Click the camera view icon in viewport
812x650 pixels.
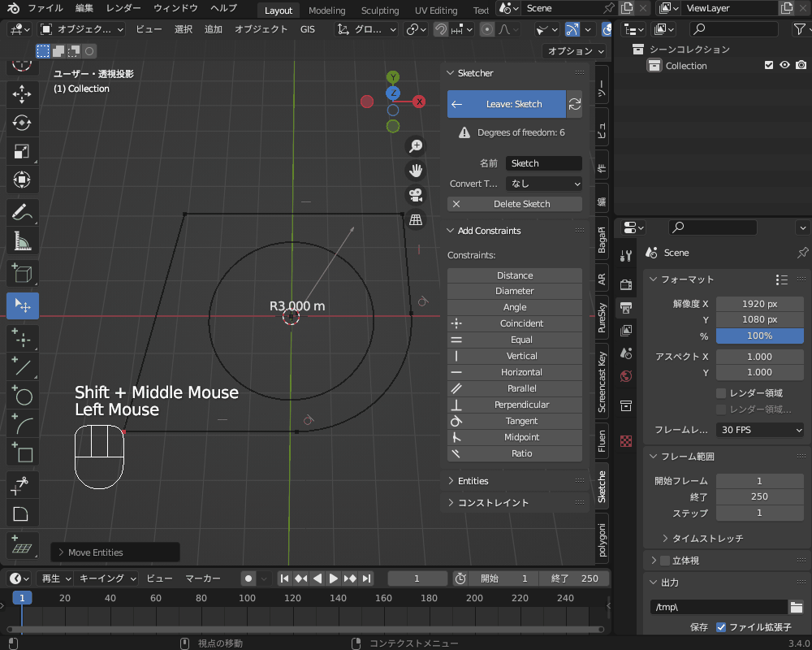point(416,193)
